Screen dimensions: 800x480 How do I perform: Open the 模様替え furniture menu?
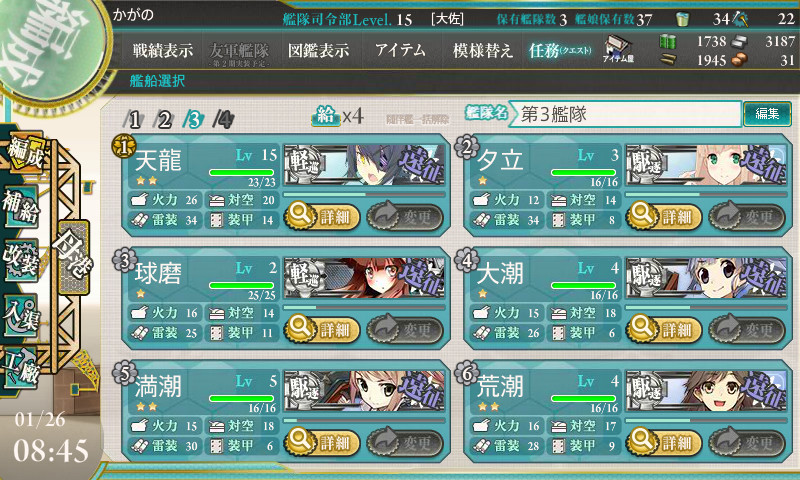483,50
